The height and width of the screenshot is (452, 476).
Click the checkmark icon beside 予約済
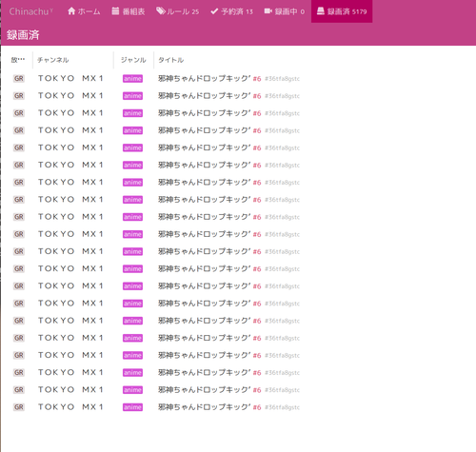click(214, 11)
